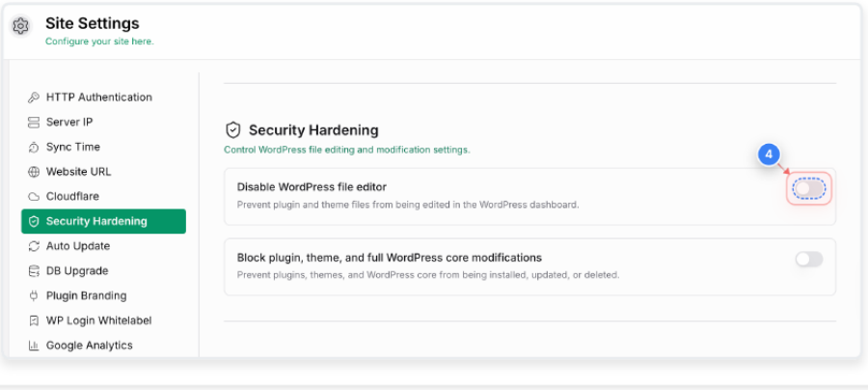The height and width of the screenshot is (390, 868).
Task: Click the Website URL globe icon
Action: [x=34, y=172]
